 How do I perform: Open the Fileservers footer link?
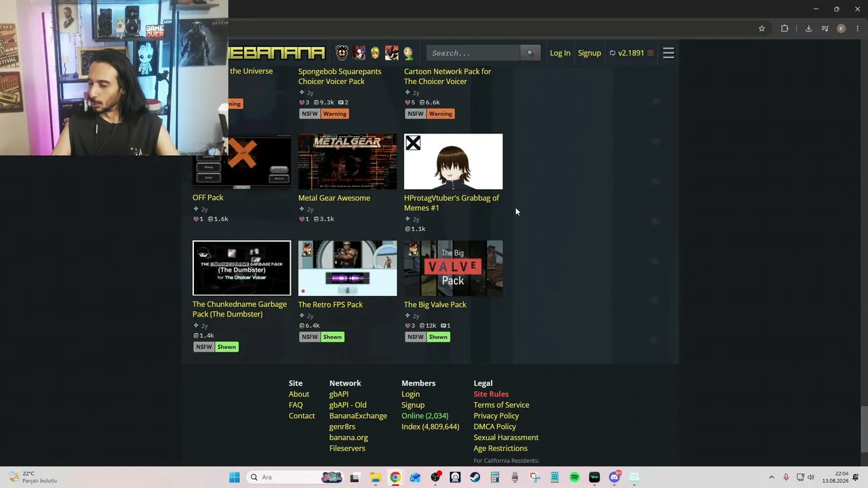pyautogui.click(x=347, y=448)
